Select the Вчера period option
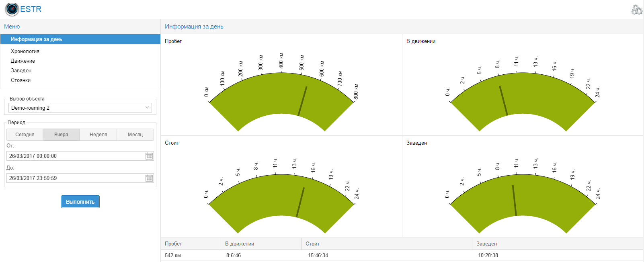This screenshot has width=644, height=262. click(61, 135)
